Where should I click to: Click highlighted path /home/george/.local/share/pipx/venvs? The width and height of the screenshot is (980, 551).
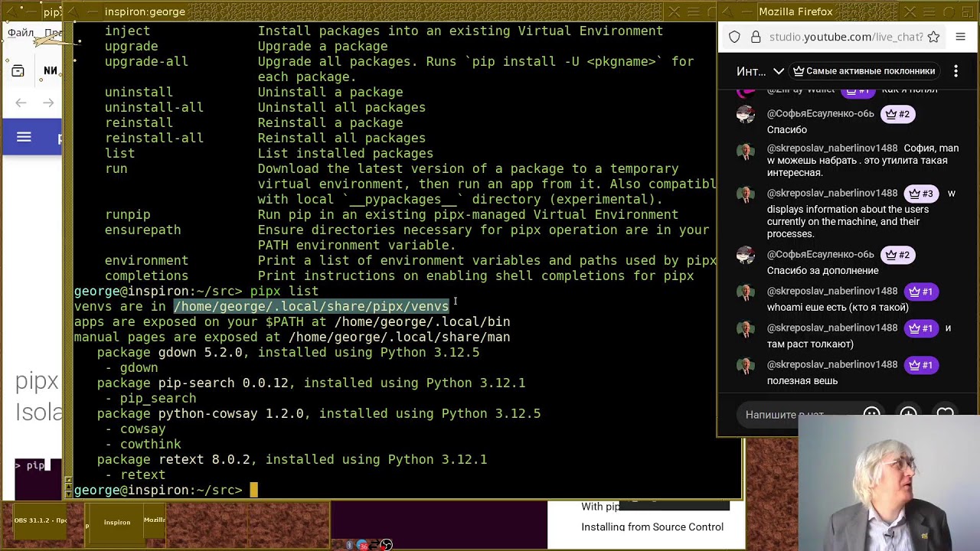click(311, 306)
